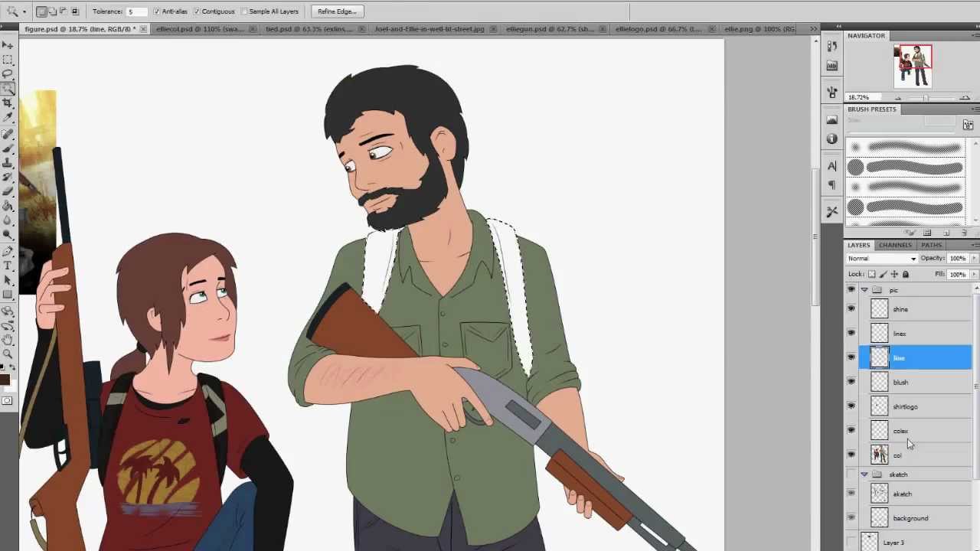Click the lock transparent pixels icon
980x551 pixels.
[871, 274]
